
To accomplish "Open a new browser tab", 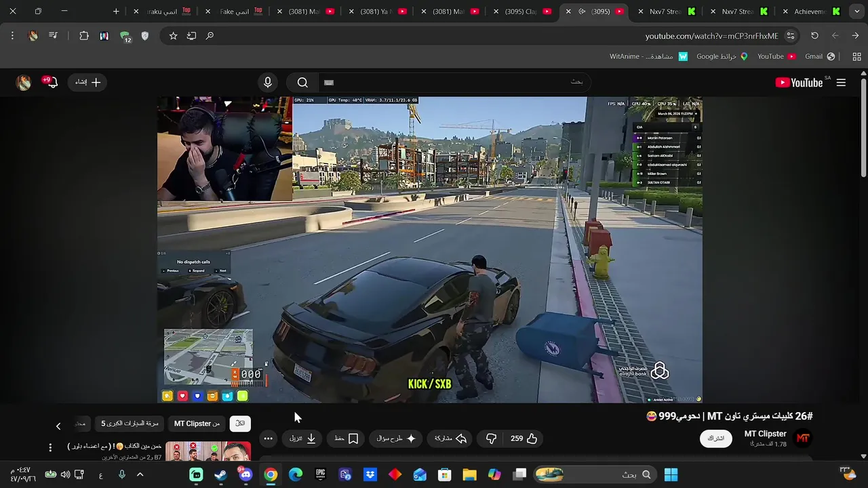I will tap(116, 12).
